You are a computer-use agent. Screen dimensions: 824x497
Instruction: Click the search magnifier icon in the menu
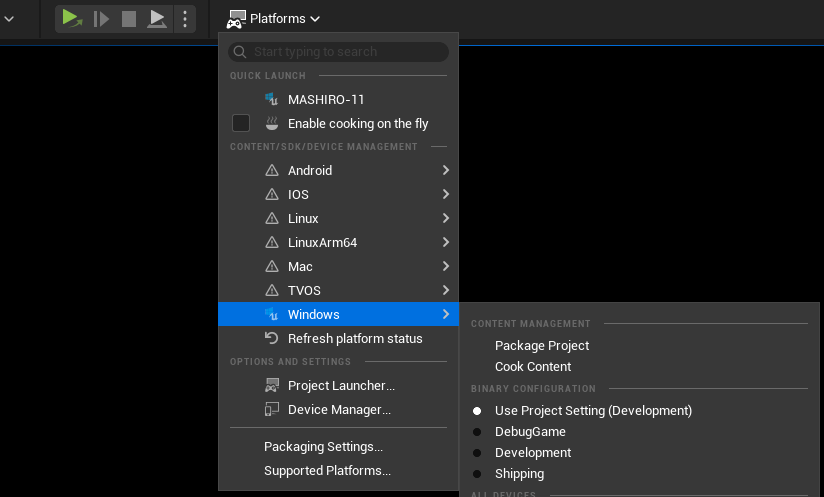coord(240,51)
